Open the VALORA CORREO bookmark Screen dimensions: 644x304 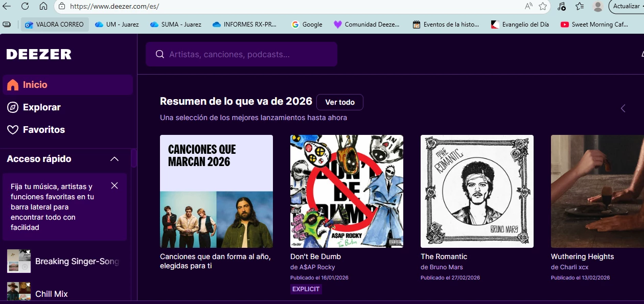(x=55, y=24)
